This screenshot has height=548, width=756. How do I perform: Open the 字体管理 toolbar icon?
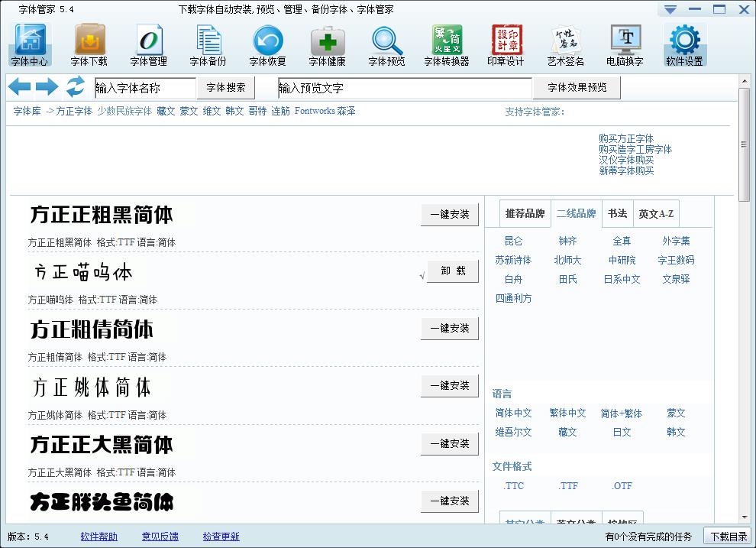click(x=148, y=45)
